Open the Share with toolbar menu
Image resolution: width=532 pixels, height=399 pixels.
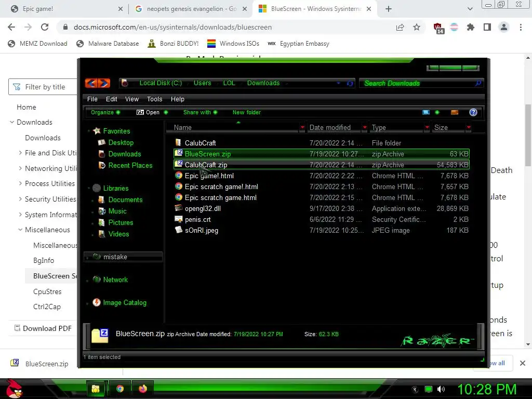200,112
